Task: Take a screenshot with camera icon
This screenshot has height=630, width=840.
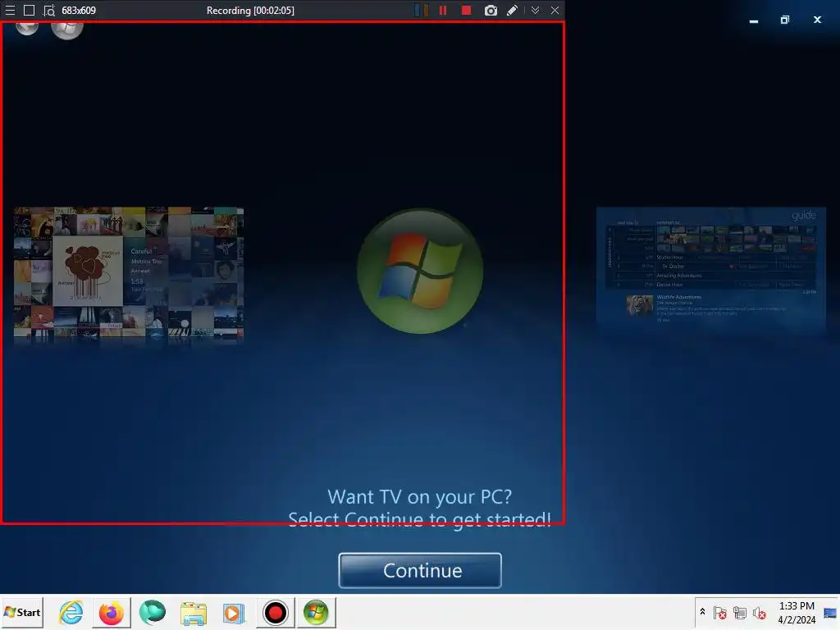Action: 491,10
